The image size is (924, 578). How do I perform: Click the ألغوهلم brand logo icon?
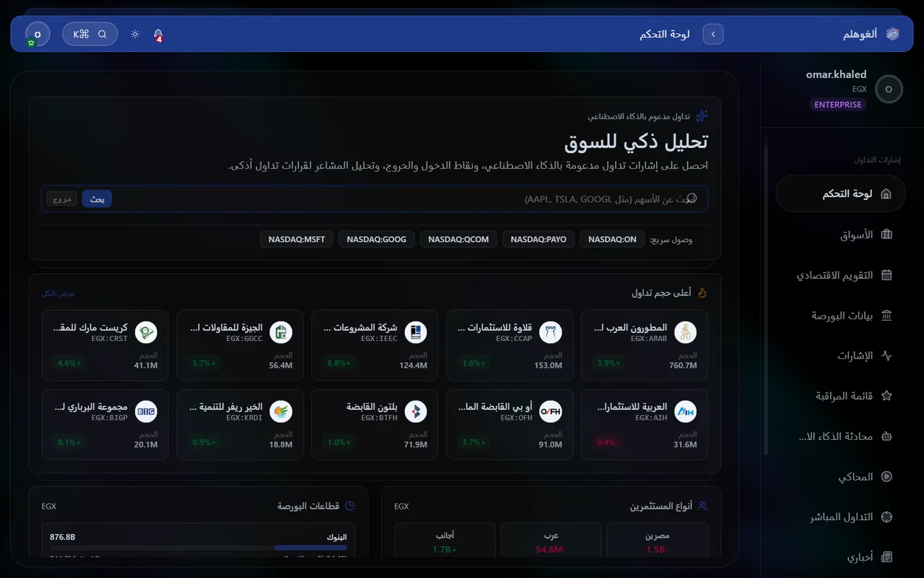(x=893, y=34)
